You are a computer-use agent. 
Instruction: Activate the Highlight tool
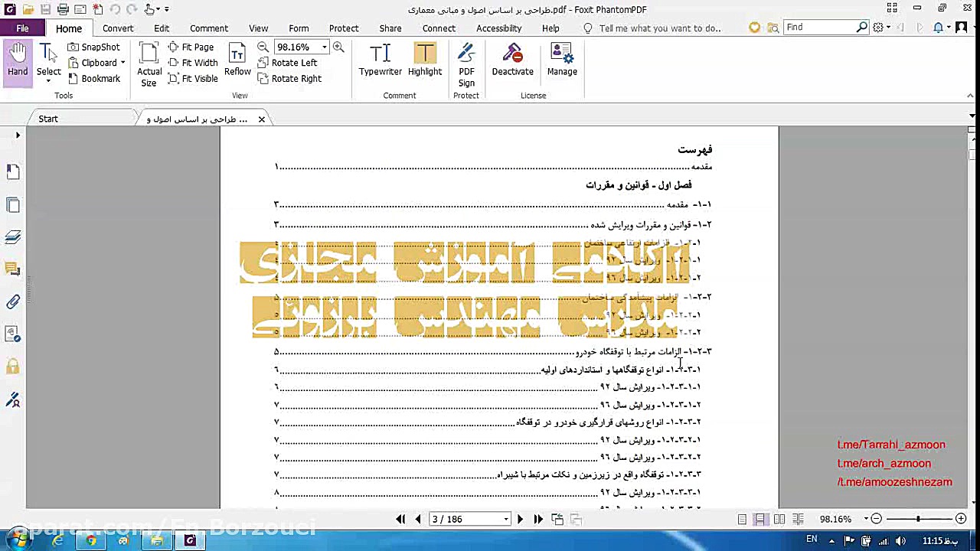point(425,60)
